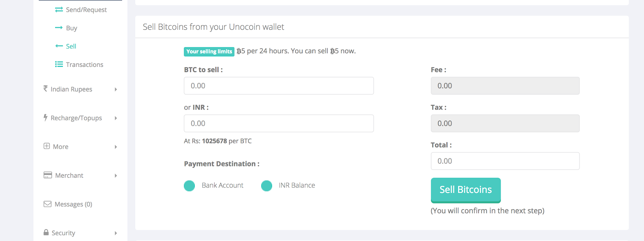The height and width of the screenshot is (241, 644).
Task: Open the Messages (0) menu item
Action: (73, 204)
